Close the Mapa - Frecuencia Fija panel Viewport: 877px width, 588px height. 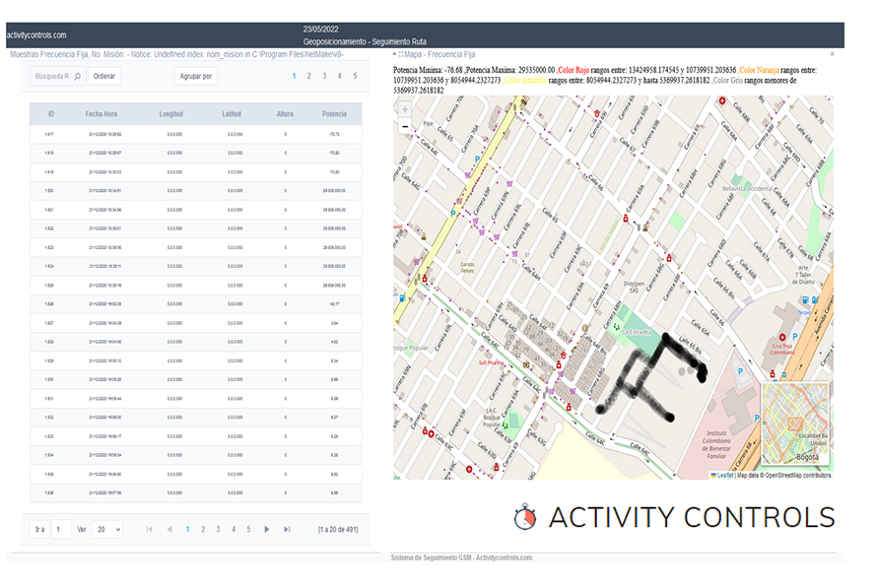click(x=832, y=54)
